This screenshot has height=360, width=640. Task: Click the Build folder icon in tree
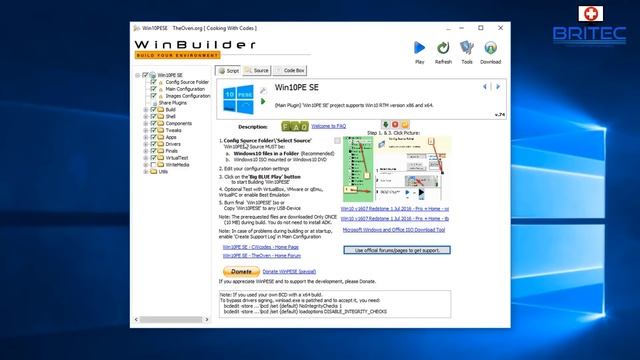coord(161,109)
